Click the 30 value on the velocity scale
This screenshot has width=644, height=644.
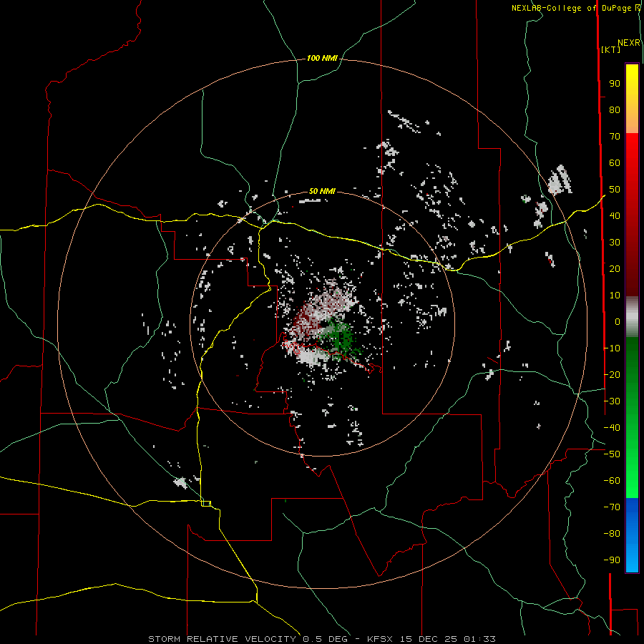[615, 243]
